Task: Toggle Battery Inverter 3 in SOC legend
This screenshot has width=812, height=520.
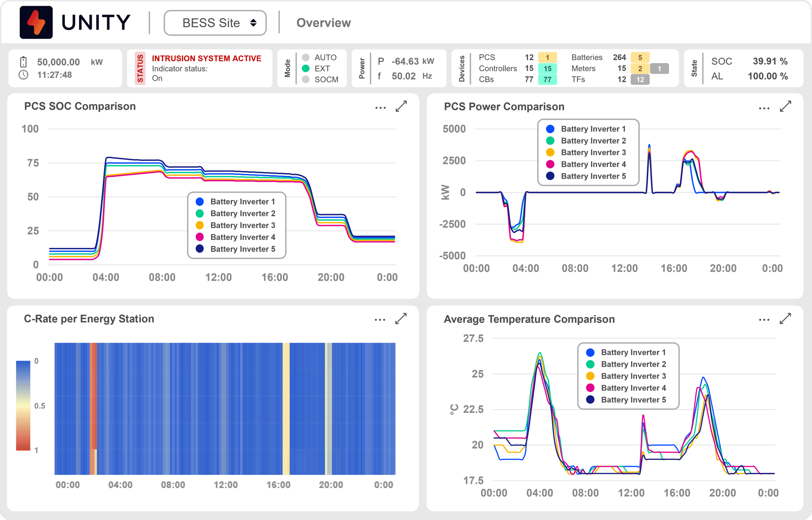Action: click(242, 226)
